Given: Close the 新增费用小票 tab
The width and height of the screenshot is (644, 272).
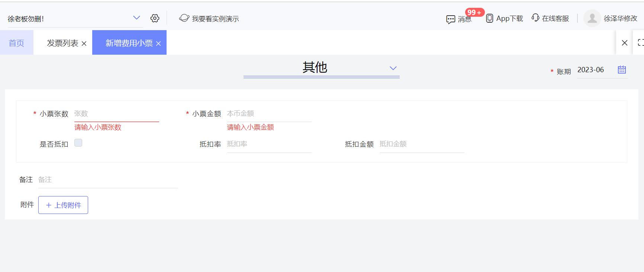Looking at the screenshot, I should (158, 44).
